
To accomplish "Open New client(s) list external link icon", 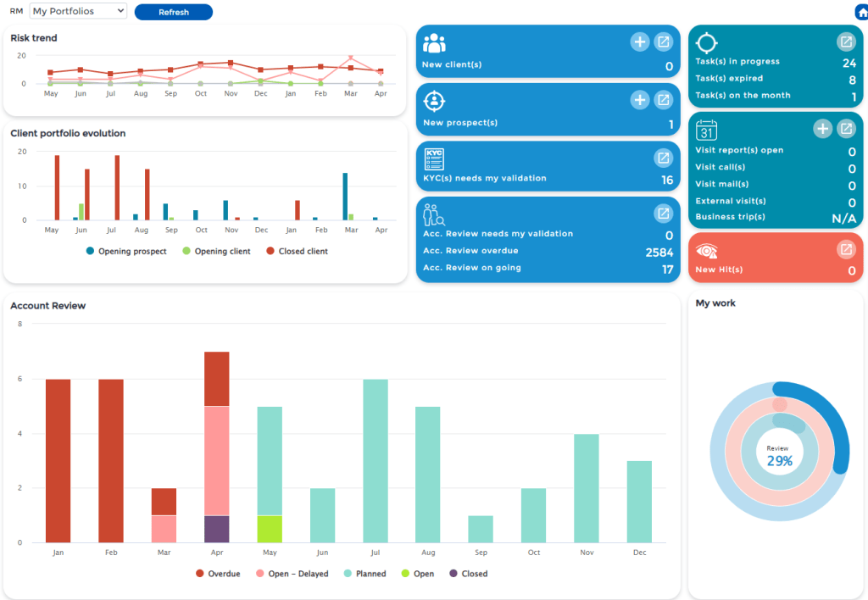I will pyautogui.click(x=663, y=42).
